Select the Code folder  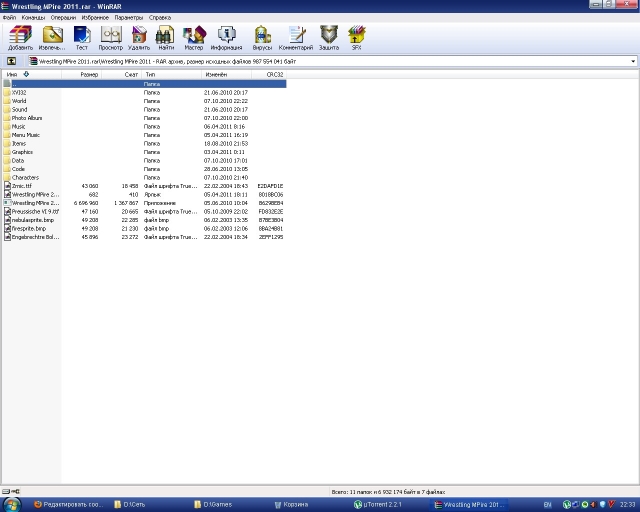click(144, 169)
